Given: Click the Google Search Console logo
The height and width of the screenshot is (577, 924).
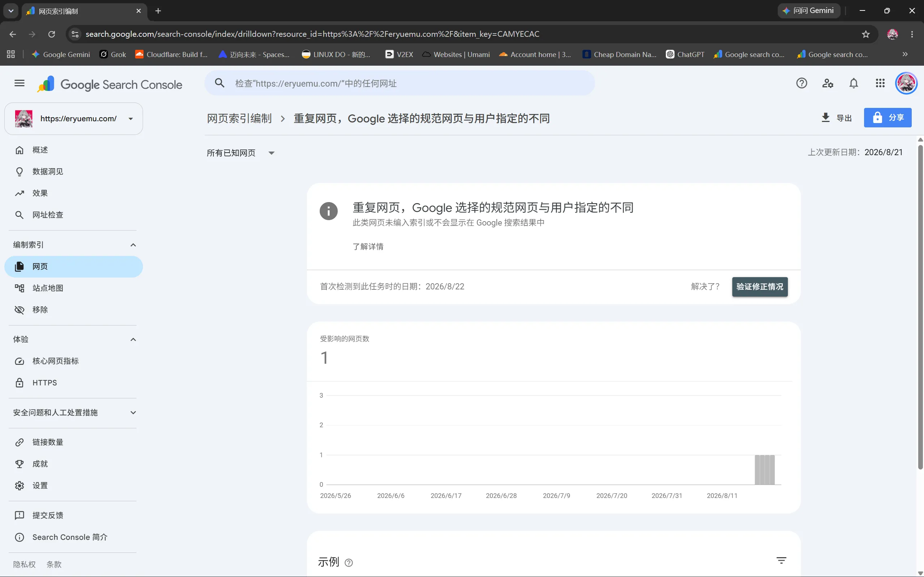Looking at the screenshot, I should click(109, 84).
